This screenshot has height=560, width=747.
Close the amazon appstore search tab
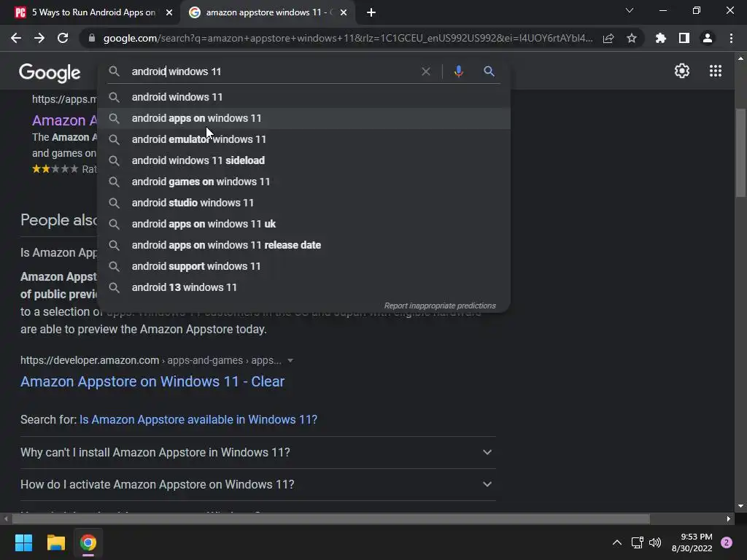tap(344, 13)
